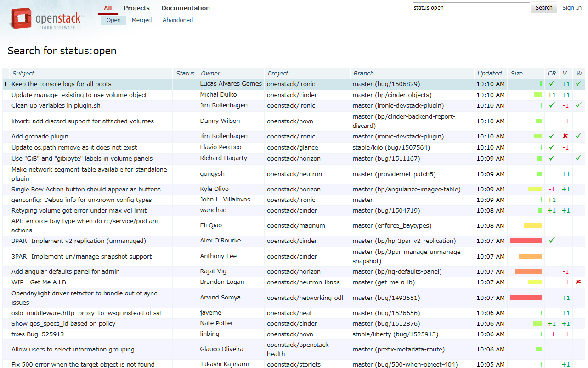Open the Documentation menu
The image size is (588, 368).
tap(186, 8)
